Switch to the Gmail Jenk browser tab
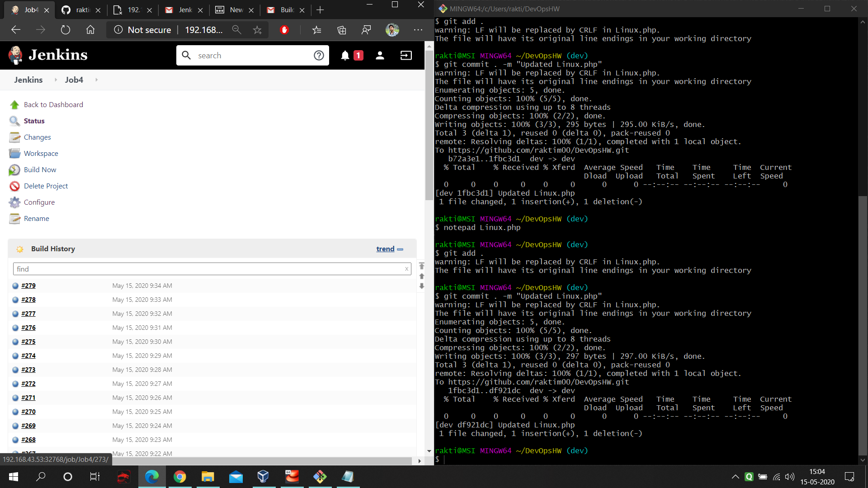The image size is (868, 488). pyautogui.click(x=184, y=10)
